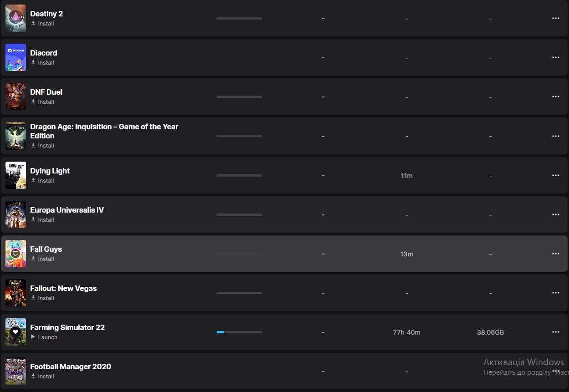Screen dimensions: 569x392
Task: Click the download icon under Discord
Action: click(x=33, y=62)
